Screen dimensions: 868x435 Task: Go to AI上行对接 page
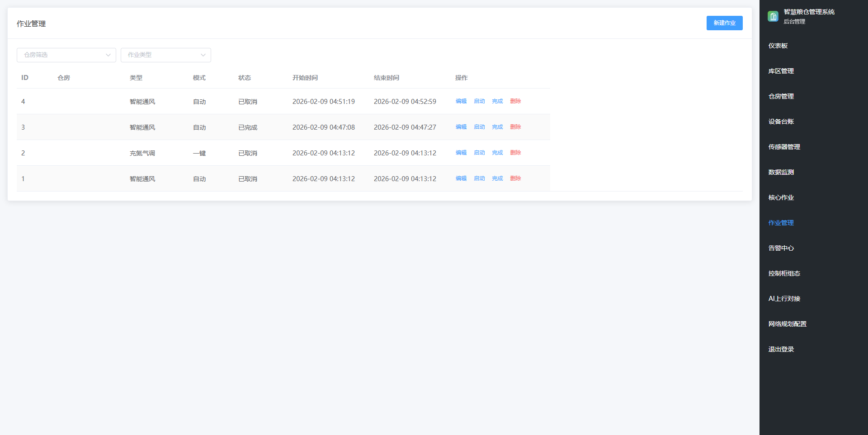pyautogui.click(x=784, y=299)
